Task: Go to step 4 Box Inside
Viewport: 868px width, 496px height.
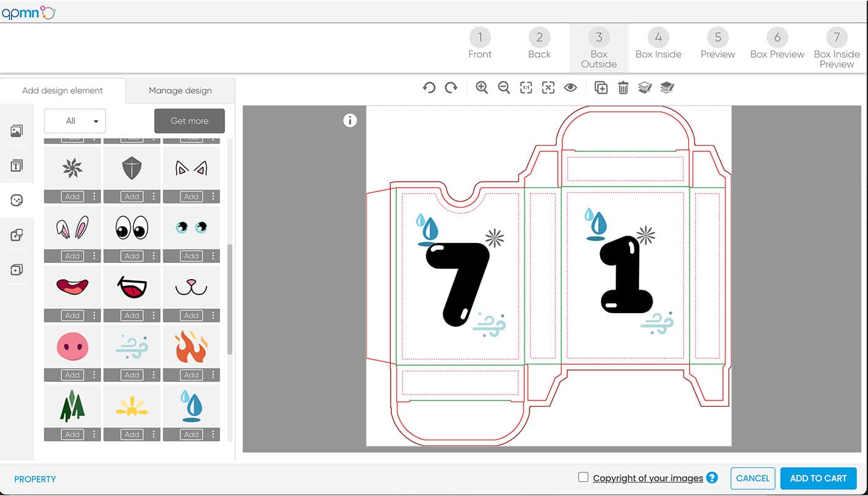Action: pyautogui.click(x=658, y=43)
